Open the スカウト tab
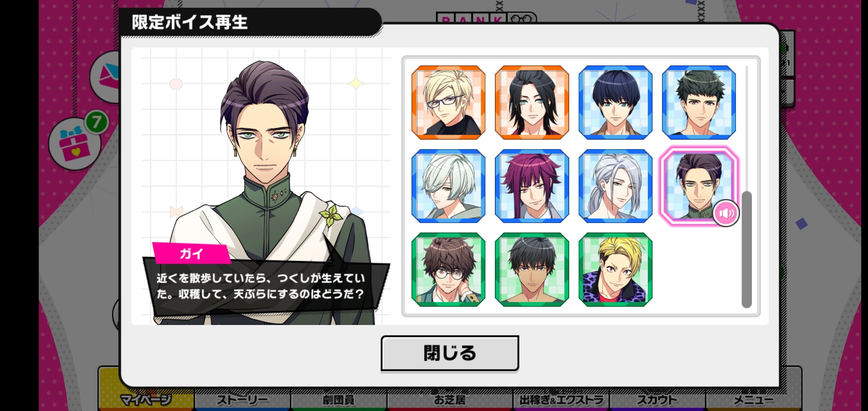This screenshot has height=411, width=868. pyautogui.click(x=657, y=400)
